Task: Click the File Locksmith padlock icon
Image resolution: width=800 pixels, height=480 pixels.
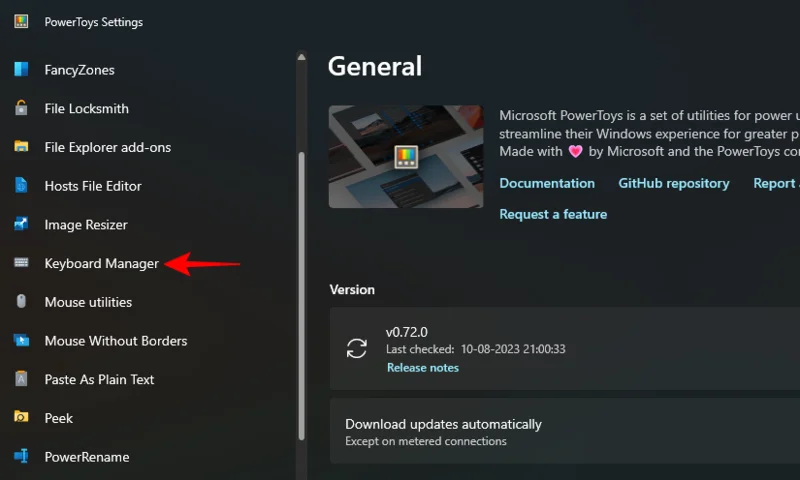Action: (x=21, y=108)
